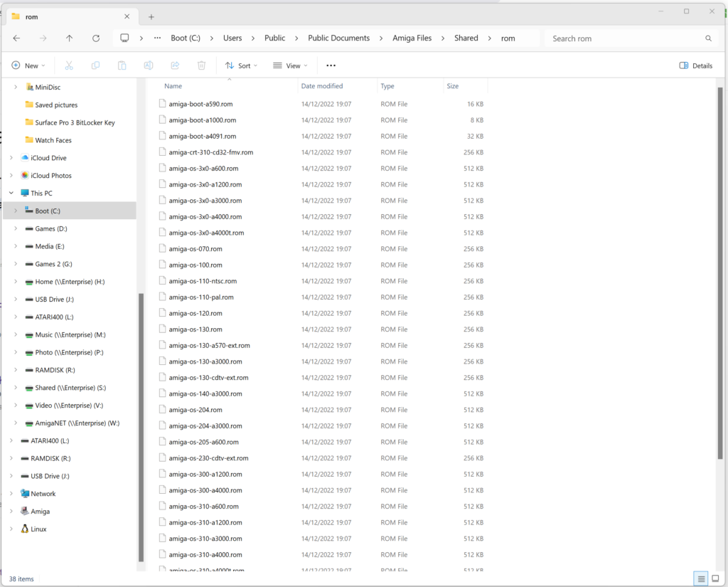This screenshot has width=728, height=587.
Task: Click the Share icon in toolbar
Action: point(175,65)
